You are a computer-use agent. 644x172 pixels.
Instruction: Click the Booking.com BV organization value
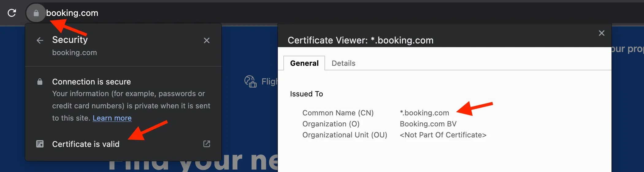[428, 124]
